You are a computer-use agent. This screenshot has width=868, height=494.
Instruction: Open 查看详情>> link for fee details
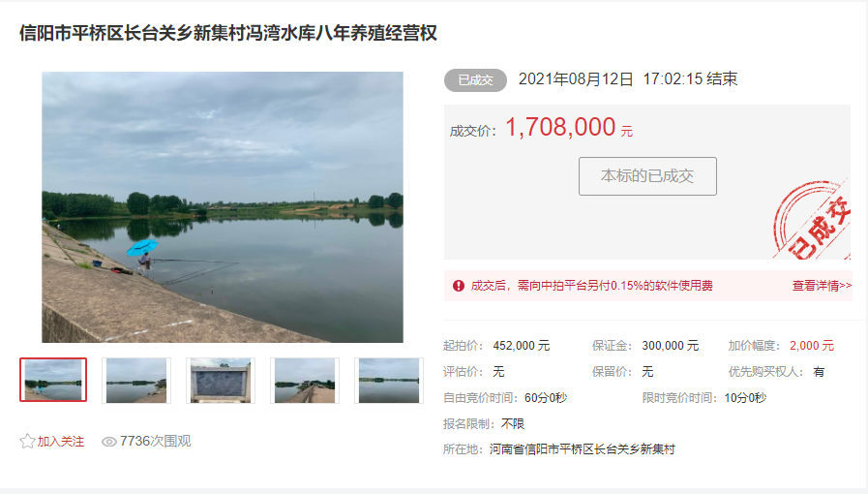pos(822,286)
